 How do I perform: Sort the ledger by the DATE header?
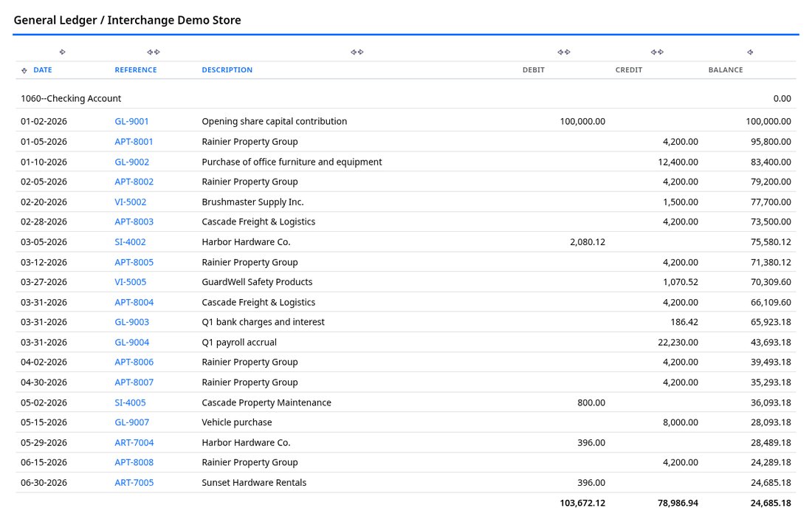tap(43, 70)
